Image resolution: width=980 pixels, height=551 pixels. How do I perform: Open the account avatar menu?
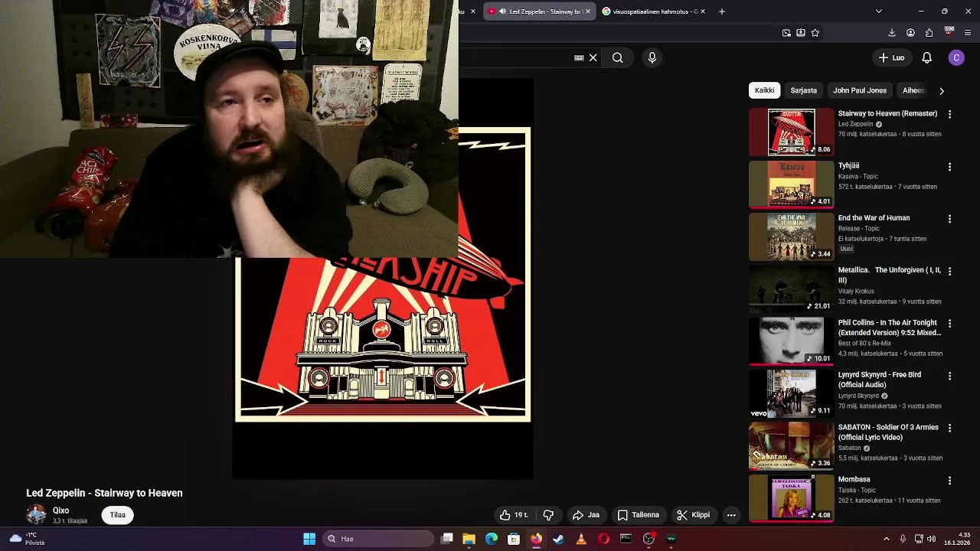[x=956, y=57]
